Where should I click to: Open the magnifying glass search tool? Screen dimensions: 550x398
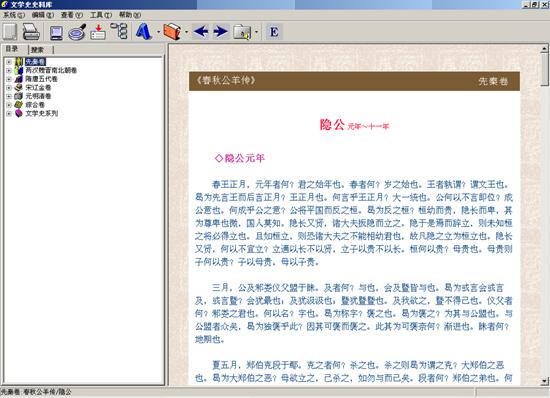[77, 32]
